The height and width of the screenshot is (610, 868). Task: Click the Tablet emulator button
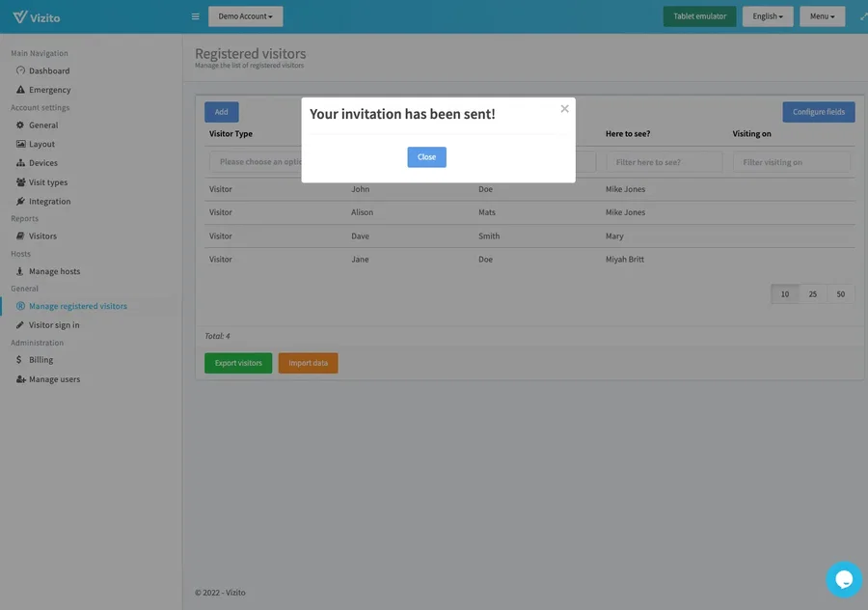(x=699, y=16)
